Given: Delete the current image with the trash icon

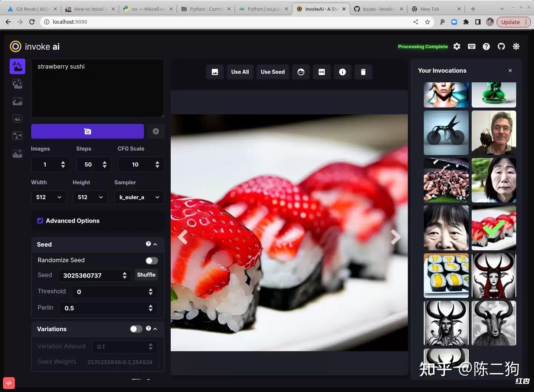Looking at the screenshot, I should click(x=363, y=72).
